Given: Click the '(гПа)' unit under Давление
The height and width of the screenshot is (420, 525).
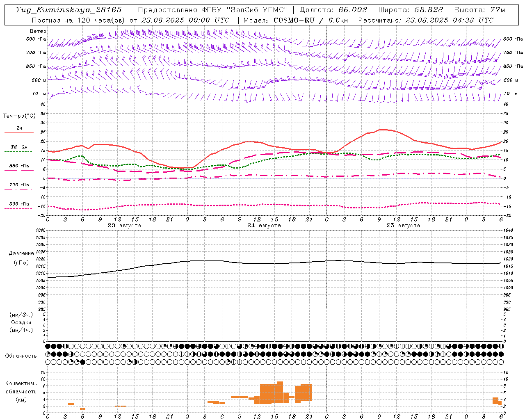Looking at the screenshot, I should pyautogui.click(x=21, y=262).
